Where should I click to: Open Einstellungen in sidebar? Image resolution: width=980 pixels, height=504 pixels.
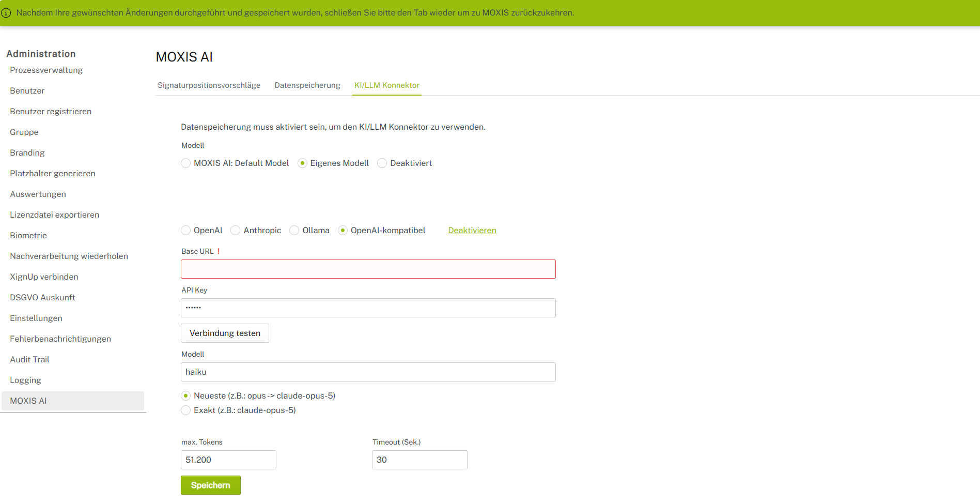36,318
